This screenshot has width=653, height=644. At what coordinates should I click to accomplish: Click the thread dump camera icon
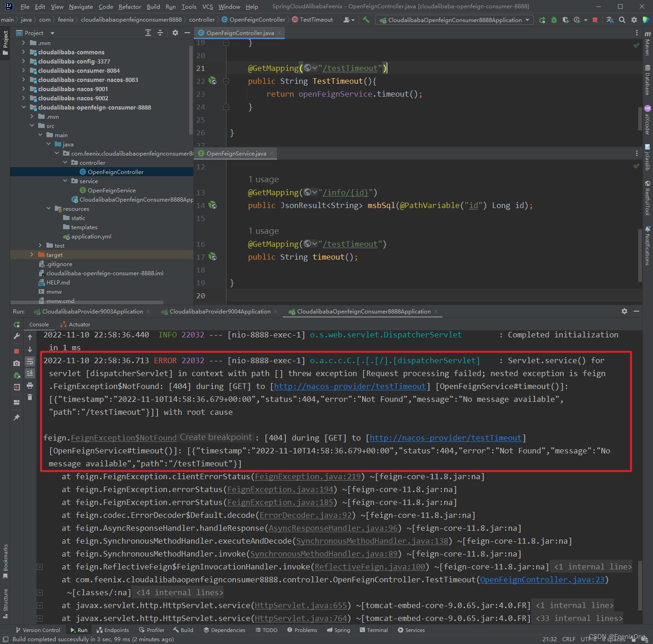coord(17,363)
